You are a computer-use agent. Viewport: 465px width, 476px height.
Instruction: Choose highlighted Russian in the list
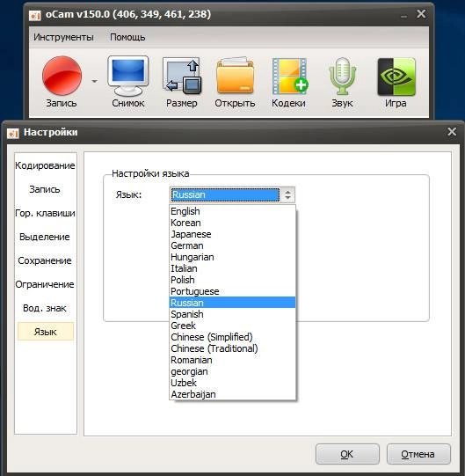pos(232,303)
